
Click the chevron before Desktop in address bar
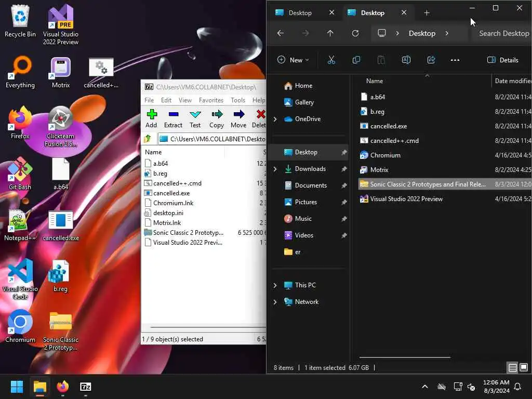pyautogui.click(x=397, y=33)
